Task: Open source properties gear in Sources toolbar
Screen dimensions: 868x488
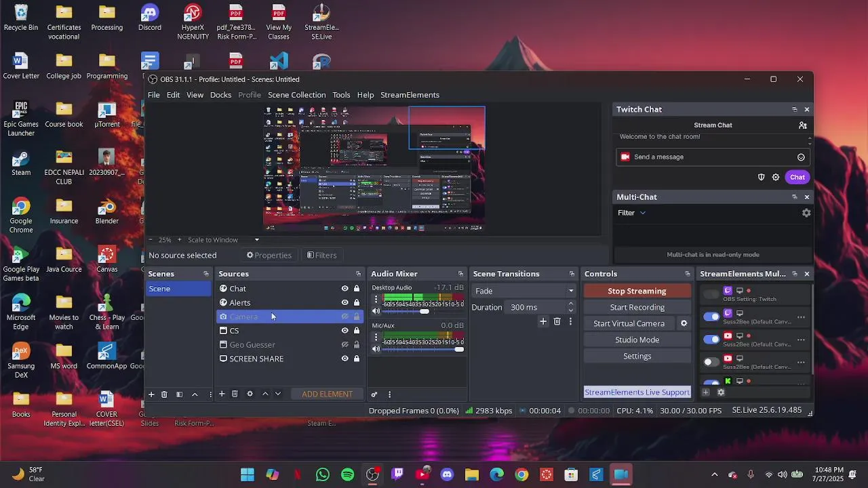Action: pyautogui.click(x=250, y=394)
